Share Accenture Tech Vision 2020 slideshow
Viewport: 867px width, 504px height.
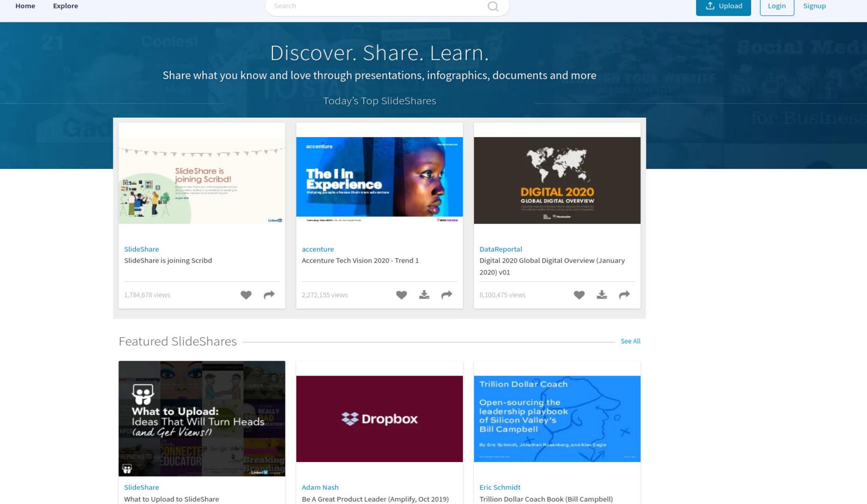click(x=447, y=295)
